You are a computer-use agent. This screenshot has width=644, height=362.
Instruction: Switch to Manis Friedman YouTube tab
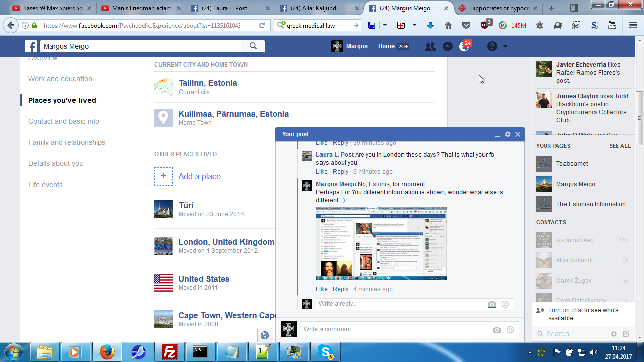(141, 8)
